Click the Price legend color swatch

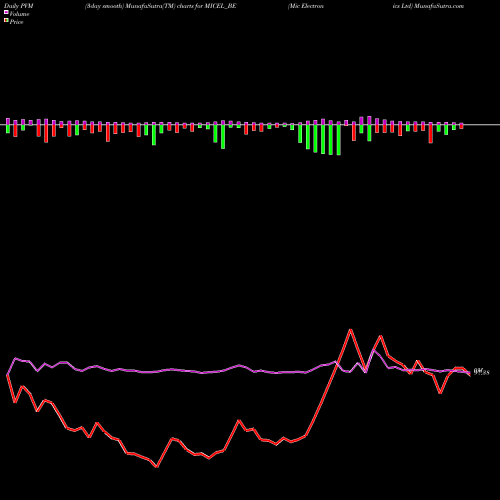click(6, 21)
